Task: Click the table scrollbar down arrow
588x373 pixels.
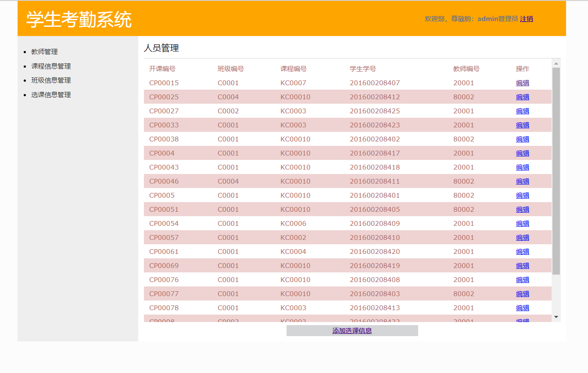Action: 556,317
